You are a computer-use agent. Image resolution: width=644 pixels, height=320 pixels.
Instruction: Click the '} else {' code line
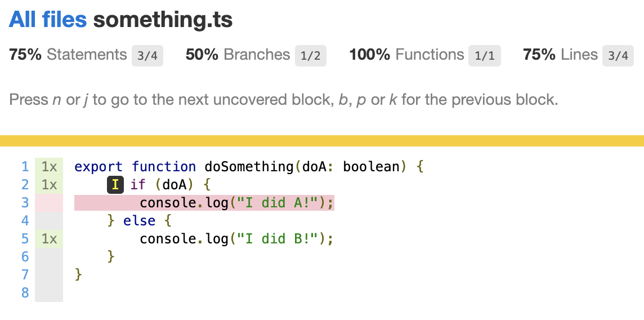(139, 221)
